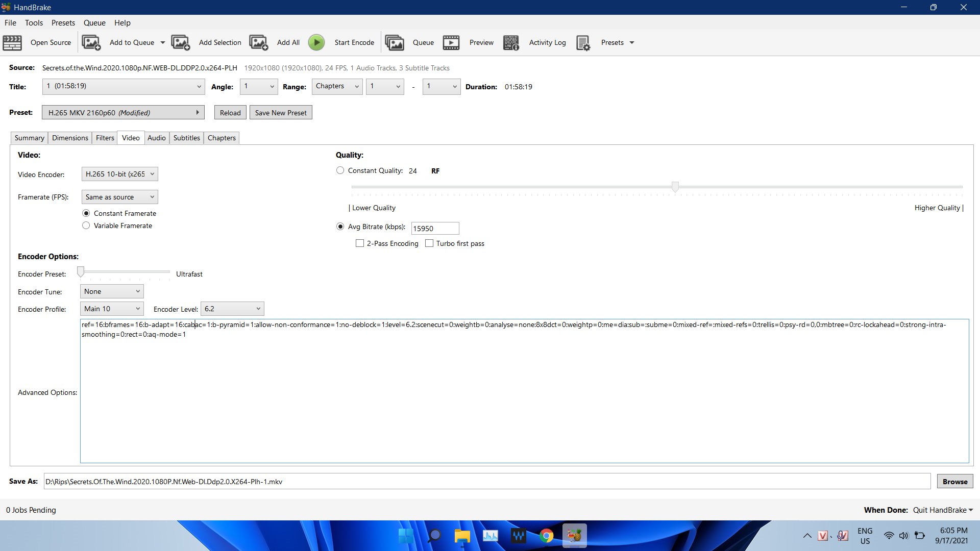The width and height of the screenshot is (980, 551).
Task: Open the Activity Log icon
Action: [x=511, y=43]
